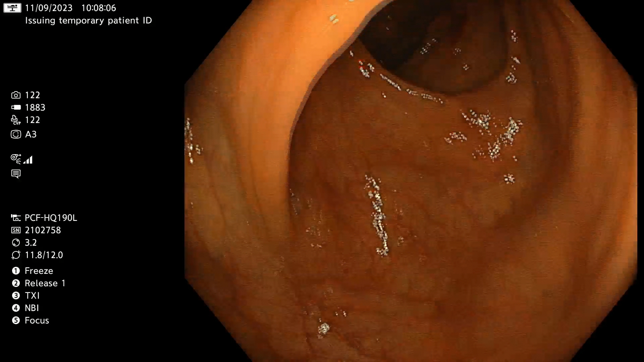This screenshot has width=644, height=362.
Task: Click the endoscopic live image view
Action: 411,181
